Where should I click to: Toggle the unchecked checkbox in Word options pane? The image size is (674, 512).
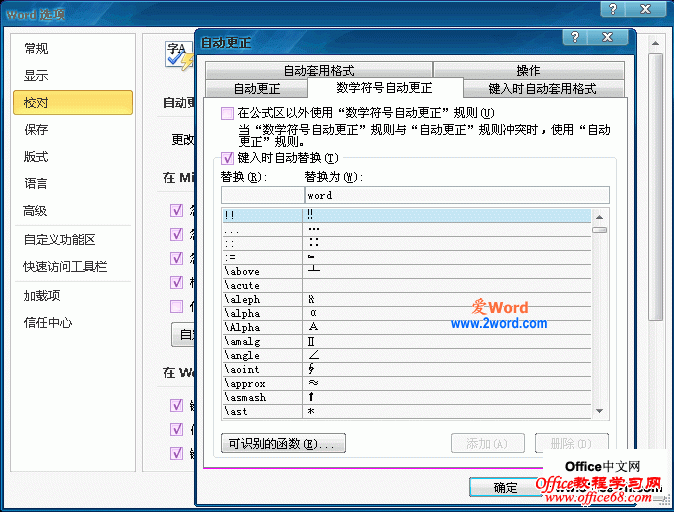pos(176,307)
